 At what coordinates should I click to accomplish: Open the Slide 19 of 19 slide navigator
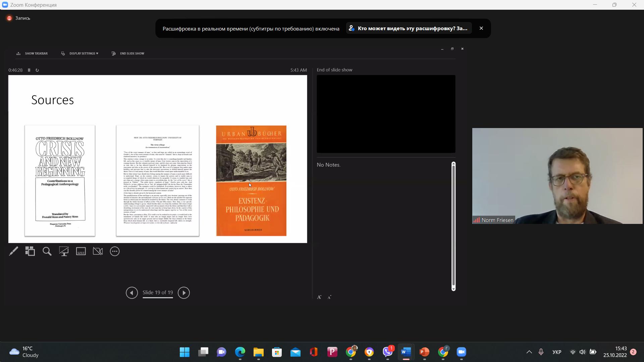158,293
